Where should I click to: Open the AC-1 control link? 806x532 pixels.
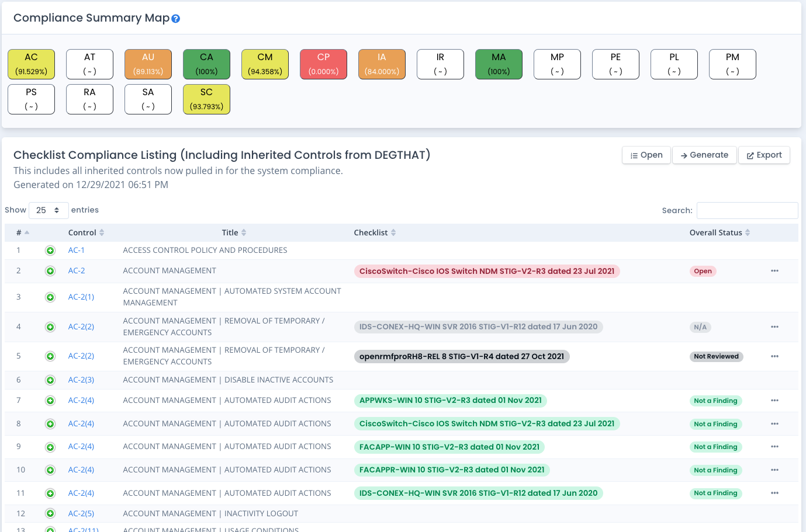tap(76, 250)
